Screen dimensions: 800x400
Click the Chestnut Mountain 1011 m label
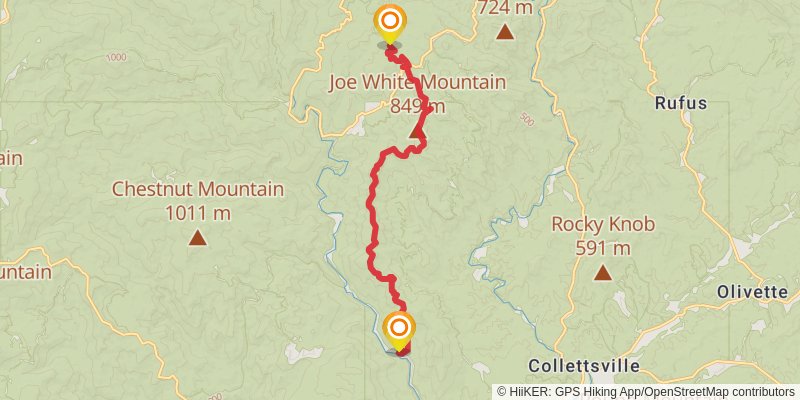tap(198, 201)
